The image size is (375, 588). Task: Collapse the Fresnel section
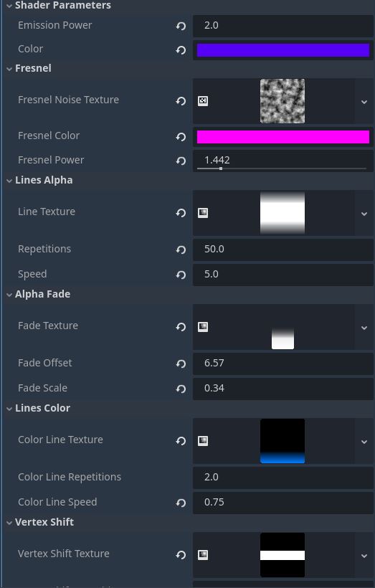pyautogui.click(x=9, y=69)
